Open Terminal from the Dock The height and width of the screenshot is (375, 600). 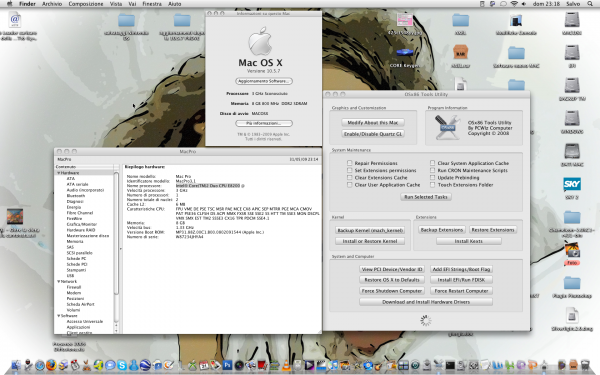tap(450, 365)
